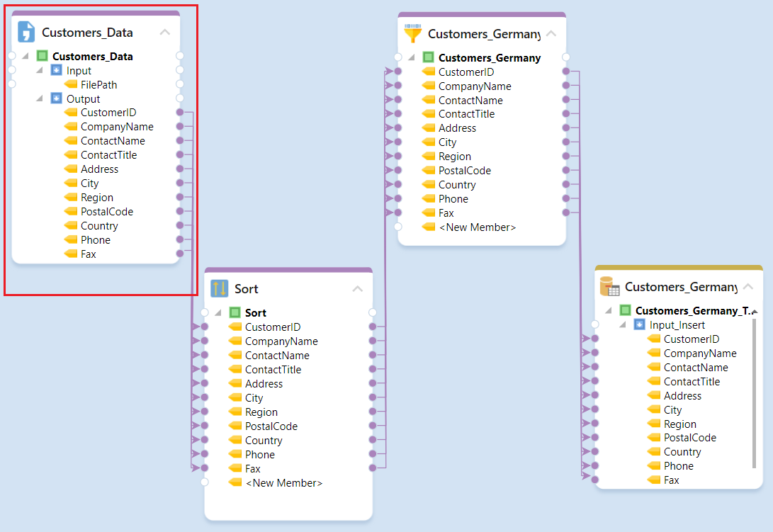Click the Customers_Data file source icon
This screenshot has height=532, width=773.
[x=26, y=32]
